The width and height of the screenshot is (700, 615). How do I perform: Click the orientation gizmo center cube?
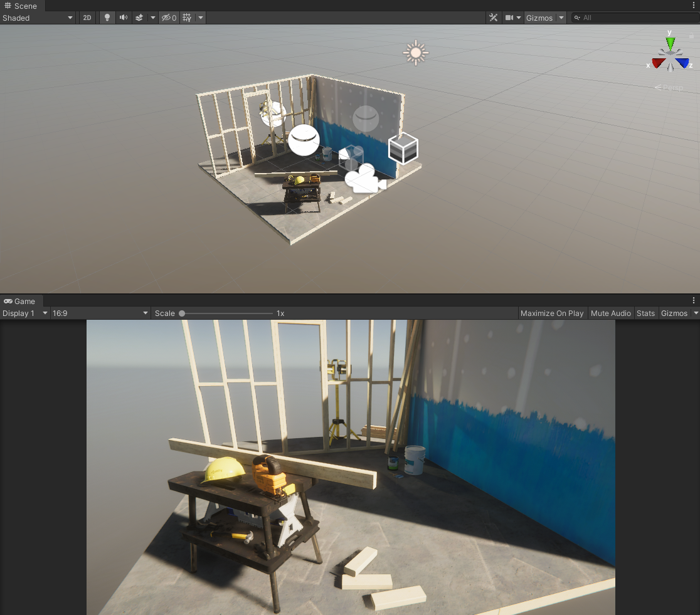click(x=671, y=55)
